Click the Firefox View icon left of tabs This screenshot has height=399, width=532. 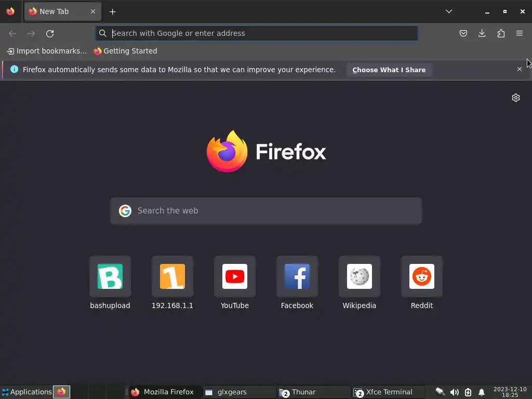pos(10,11)
